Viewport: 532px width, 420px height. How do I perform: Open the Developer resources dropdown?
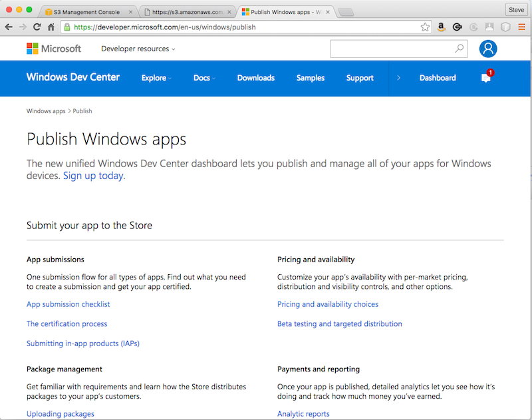136,49
